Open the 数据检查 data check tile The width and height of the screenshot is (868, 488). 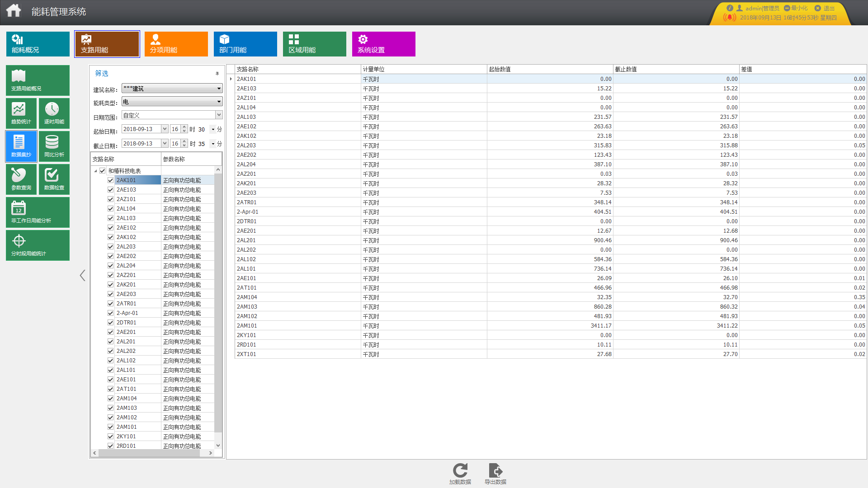[x=54, y=179]
